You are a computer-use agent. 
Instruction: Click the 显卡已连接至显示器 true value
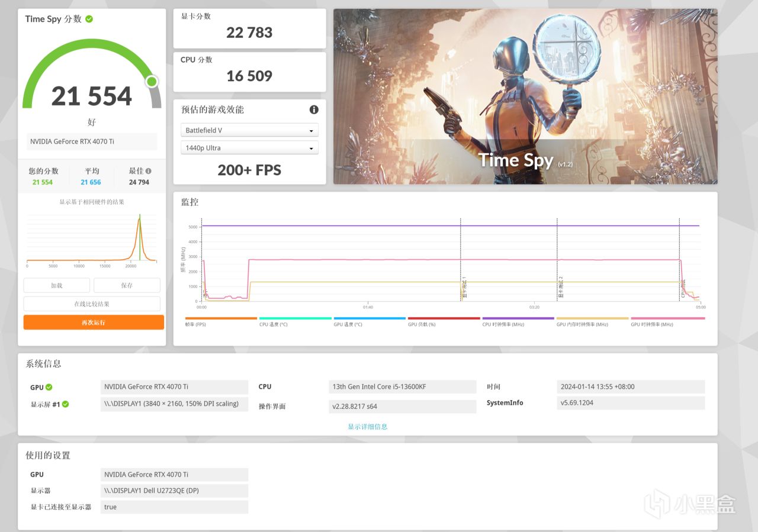click(175, 507)
